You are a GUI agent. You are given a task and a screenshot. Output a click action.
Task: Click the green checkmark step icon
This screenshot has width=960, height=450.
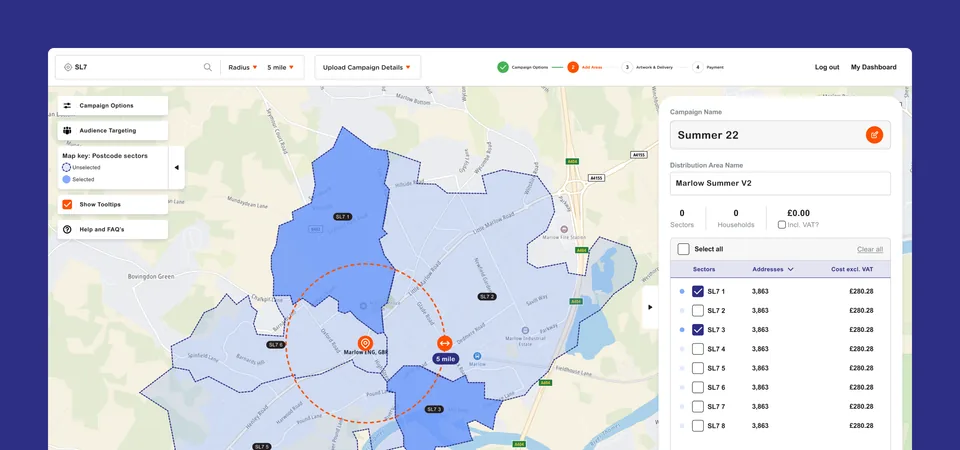coord(503,67)
